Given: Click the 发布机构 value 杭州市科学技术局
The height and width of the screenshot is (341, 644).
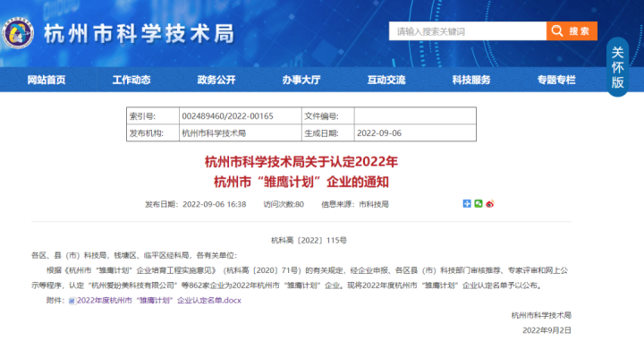Looking at the screenshot, I should tap(214, 133).
